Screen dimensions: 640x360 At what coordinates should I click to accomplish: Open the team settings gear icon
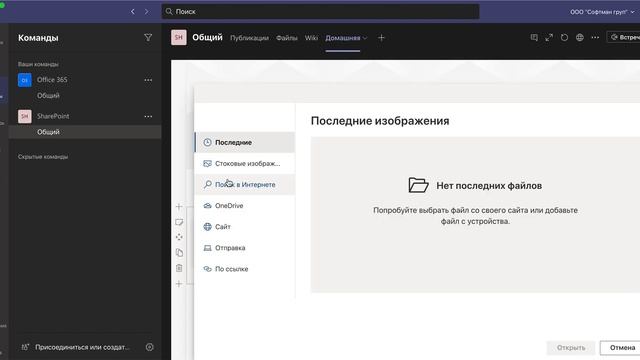pos(150,347)
